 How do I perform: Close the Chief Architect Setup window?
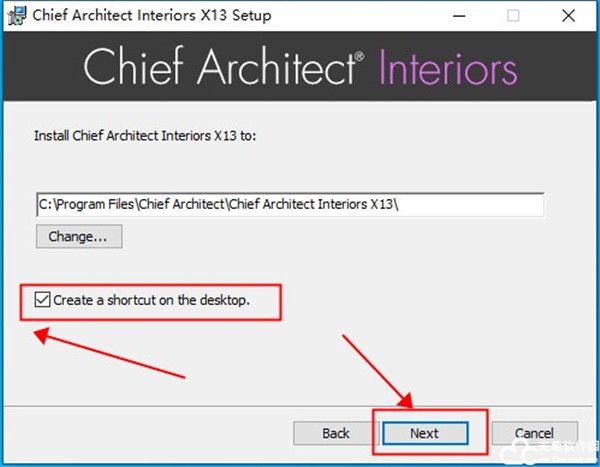click(567, 16)
